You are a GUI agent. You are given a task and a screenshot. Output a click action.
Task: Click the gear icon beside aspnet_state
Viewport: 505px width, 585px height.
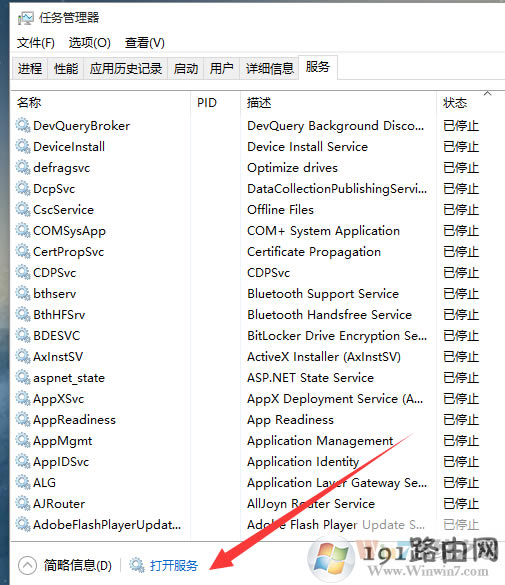point(23,378)
